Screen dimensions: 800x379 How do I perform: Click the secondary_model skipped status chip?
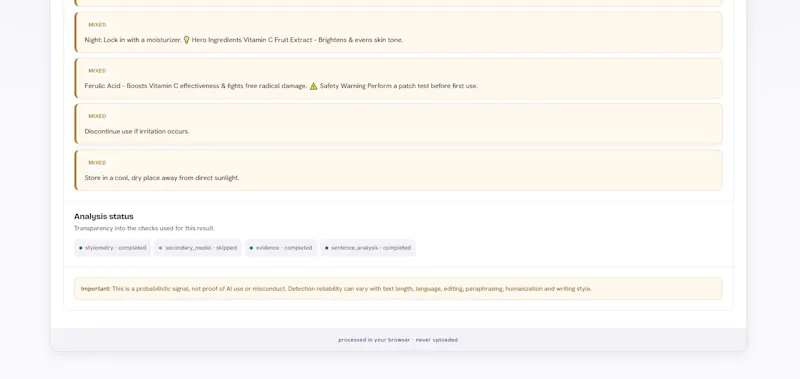197,248
